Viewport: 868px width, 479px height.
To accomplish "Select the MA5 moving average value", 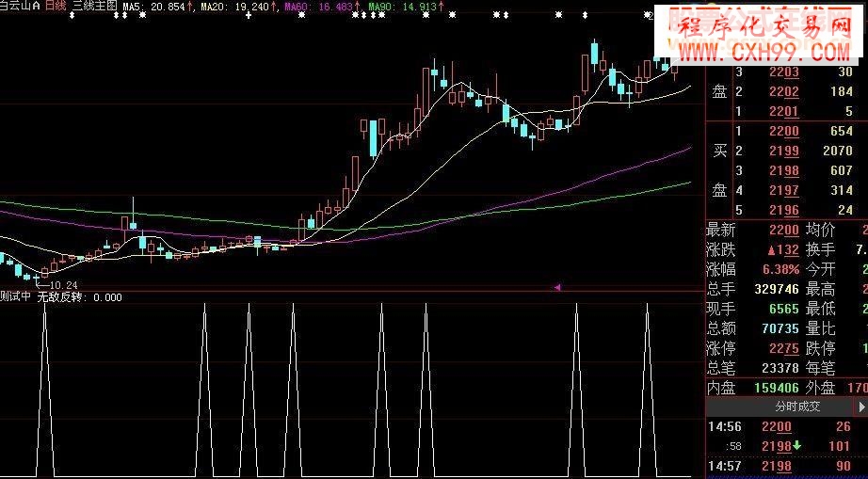I will point(152,6).
